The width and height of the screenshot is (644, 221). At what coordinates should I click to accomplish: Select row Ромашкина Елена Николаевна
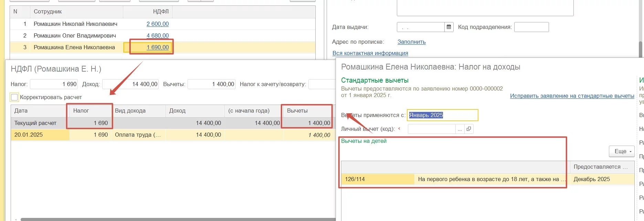pos(162,47)
